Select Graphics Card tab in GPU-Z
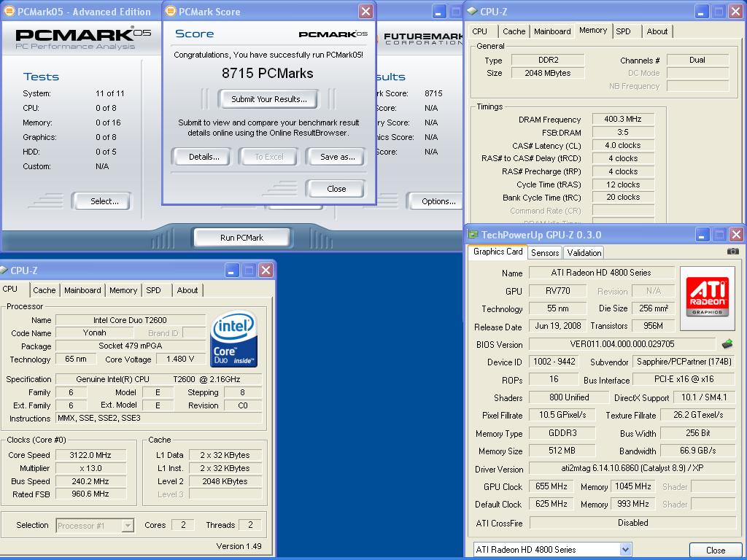The height and width of the screenshot is (560, 747). point(498,252)
